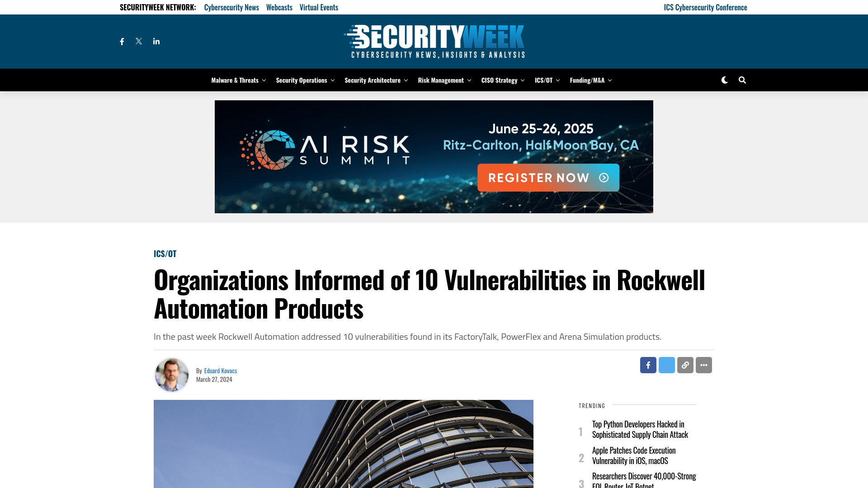Viewport: 868px width, 488px height.
Task: Click Register Now for AI Risk Summit
Action: (548, 178)
